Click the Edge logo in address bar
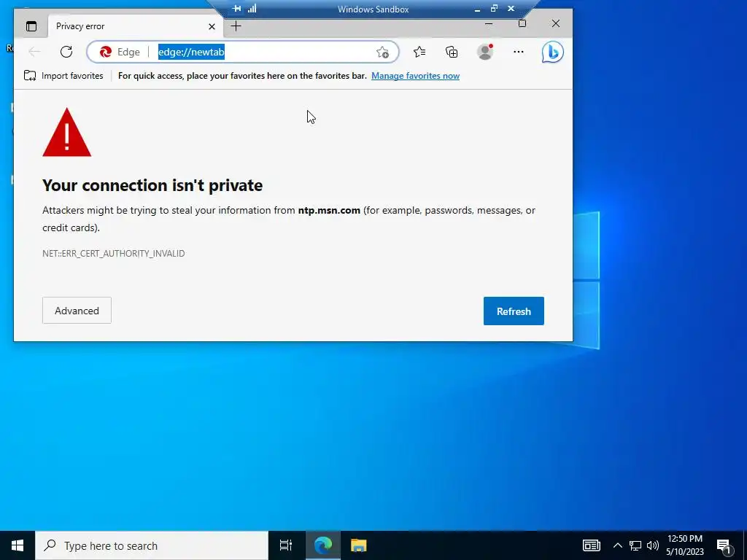 (x=105, y=52)
